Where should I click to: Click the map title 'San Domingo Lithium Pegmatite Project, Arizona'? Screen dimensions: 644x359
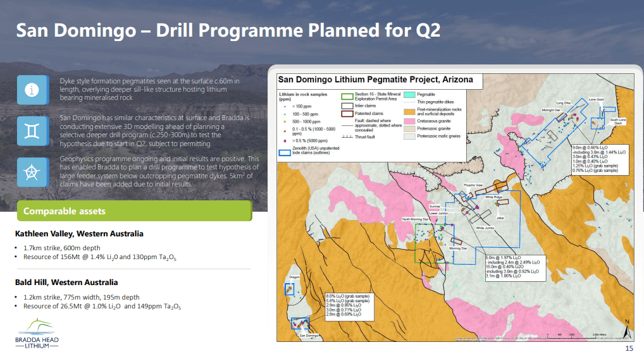[x=375, y=80]
